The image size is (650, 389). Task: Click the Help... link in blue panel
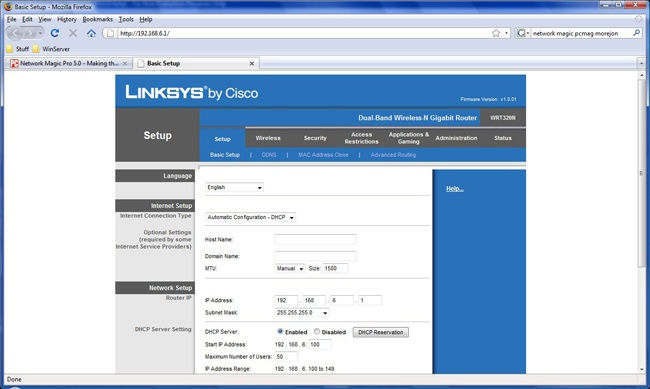click(455, 189)
